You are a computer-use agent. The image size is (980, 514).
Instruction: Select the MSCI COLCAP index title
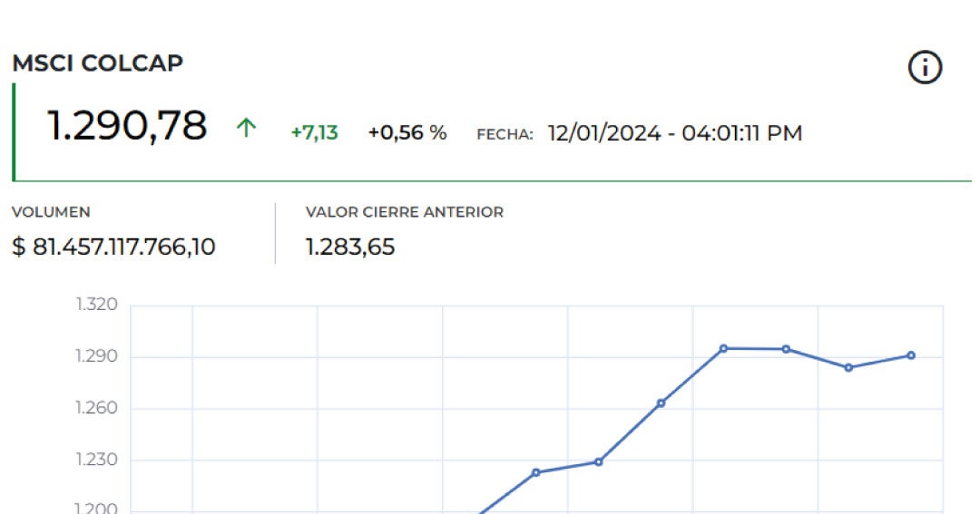click(97, 63)
